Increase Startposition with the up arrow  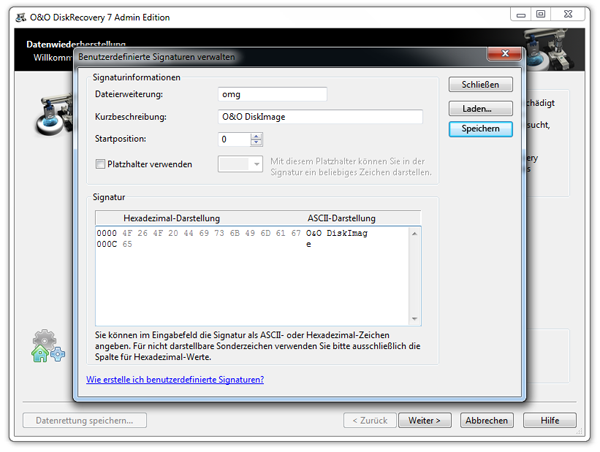pos(256,137)
